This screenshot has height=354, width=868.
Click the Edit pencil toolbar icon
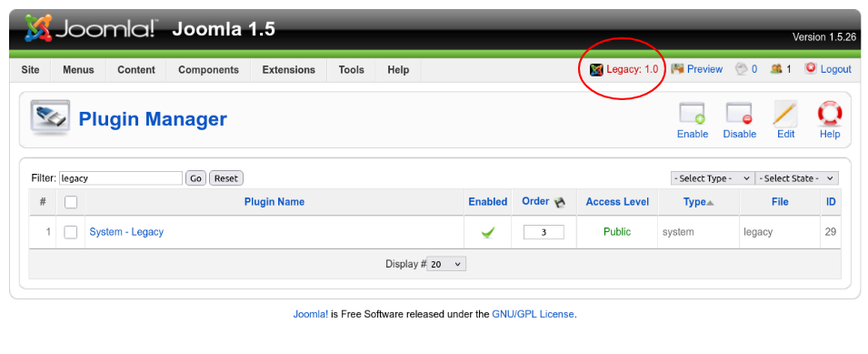pyautogui.click(x=785, y=114)
